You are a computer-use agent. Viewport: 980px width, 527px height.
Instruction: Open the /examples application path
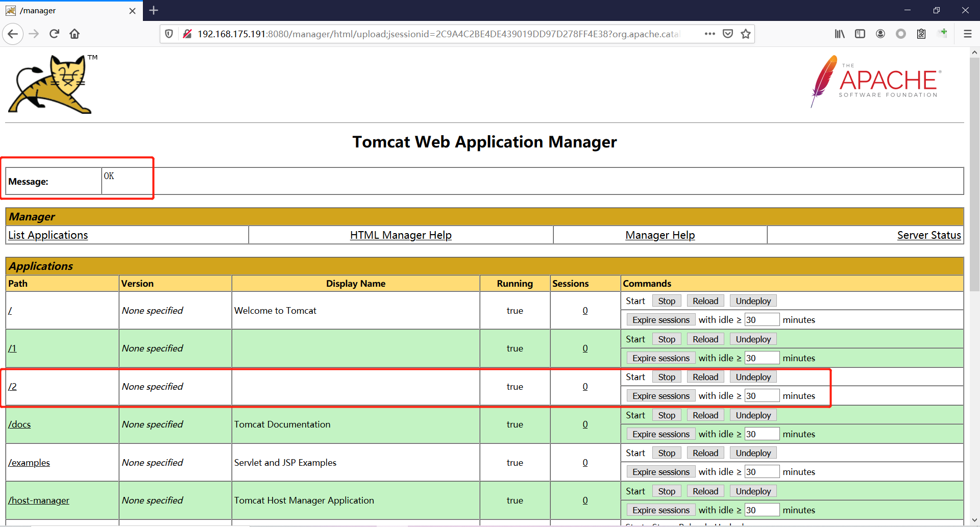click(29, 463)
